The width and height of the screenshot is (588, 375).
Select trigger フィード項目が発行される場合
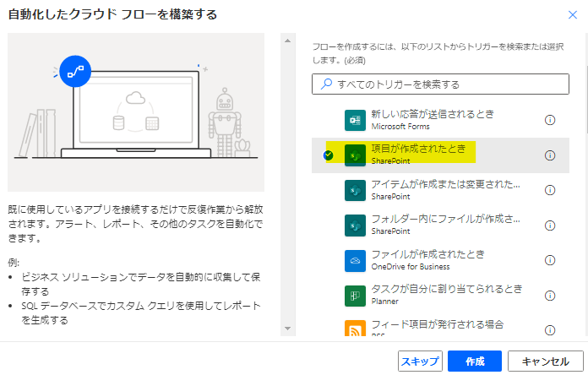coord(440,325)
